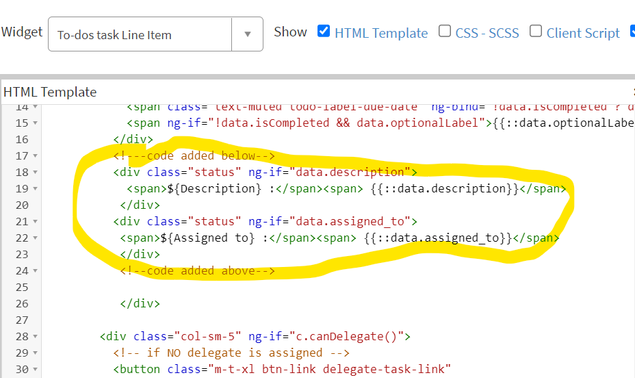This screenshot has width=635, height=378.
Task: Click line number 25 in the gutter
Action: (22, 287)
